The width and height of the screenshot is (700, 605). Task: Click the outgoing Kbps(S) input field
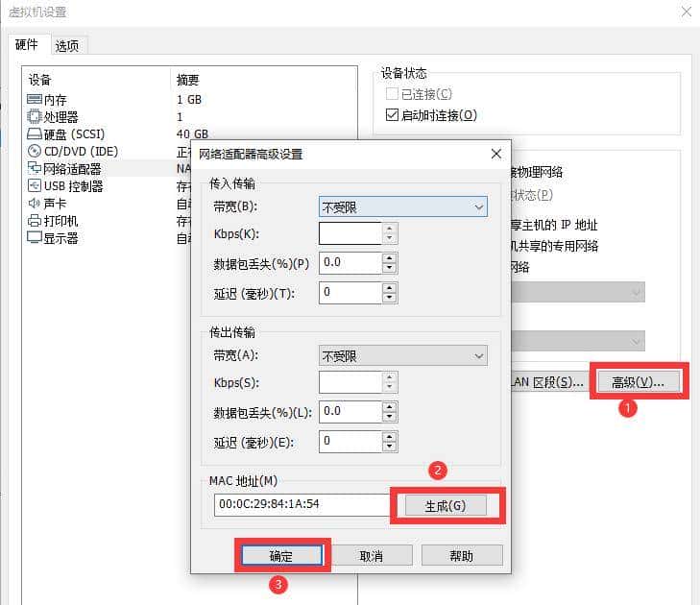tap(350, 382)
